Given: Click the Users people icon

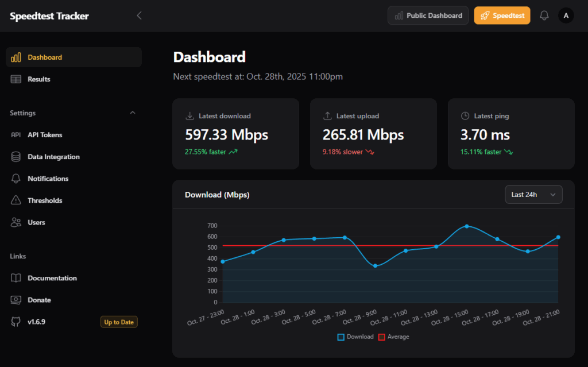Looking at the screenshot, I should 16,222.
